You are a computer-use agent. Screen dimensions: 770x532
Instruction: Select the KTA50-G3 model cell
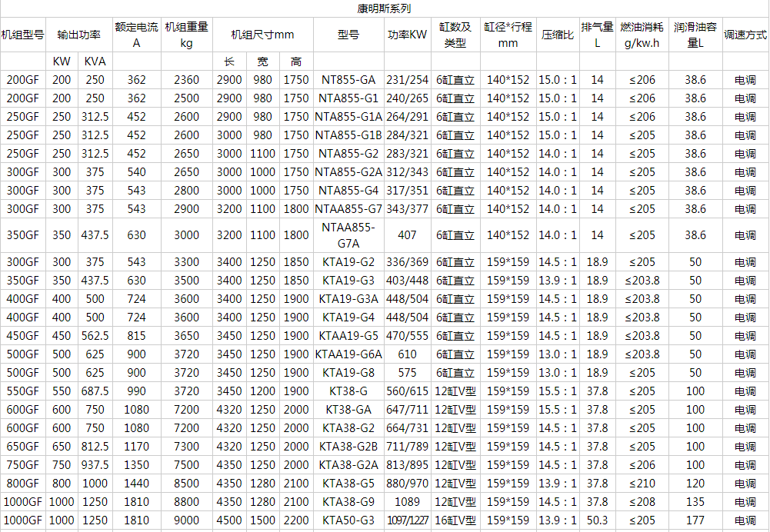click(x=348, y=520)
